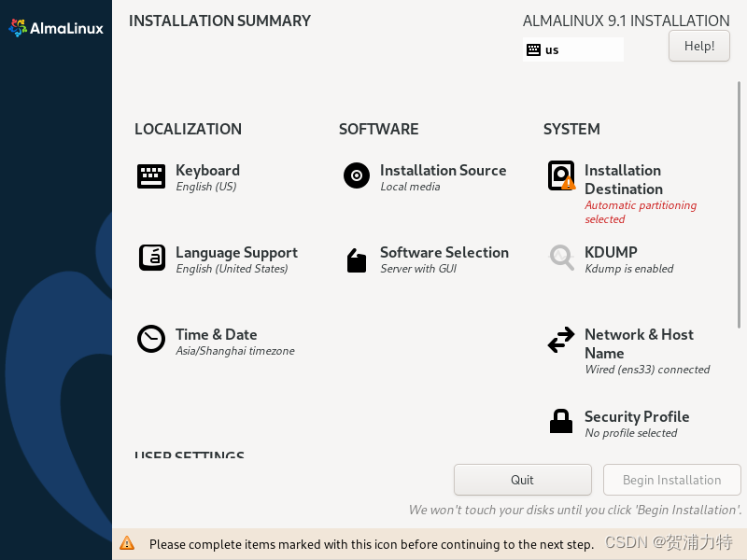Open KDUMP configuration label
Screen dimensions: 747x560
click(x=611, y=252)
